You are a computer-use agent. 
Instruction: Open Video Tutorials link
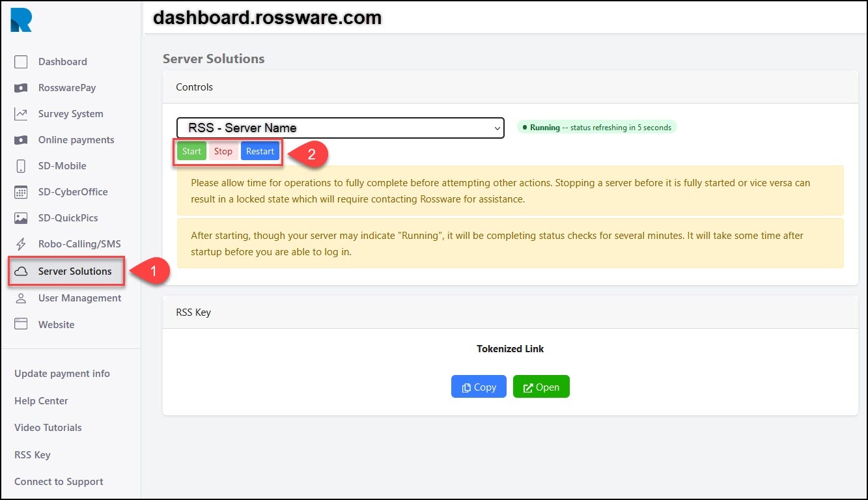pyautogui.click(x=48, y=428)
